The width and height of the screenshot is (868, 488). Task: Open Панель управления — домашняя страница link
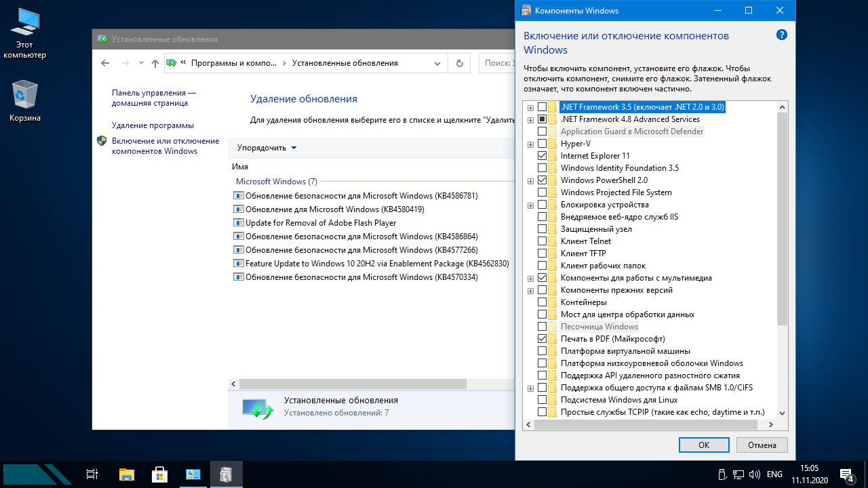click(154, 98)
